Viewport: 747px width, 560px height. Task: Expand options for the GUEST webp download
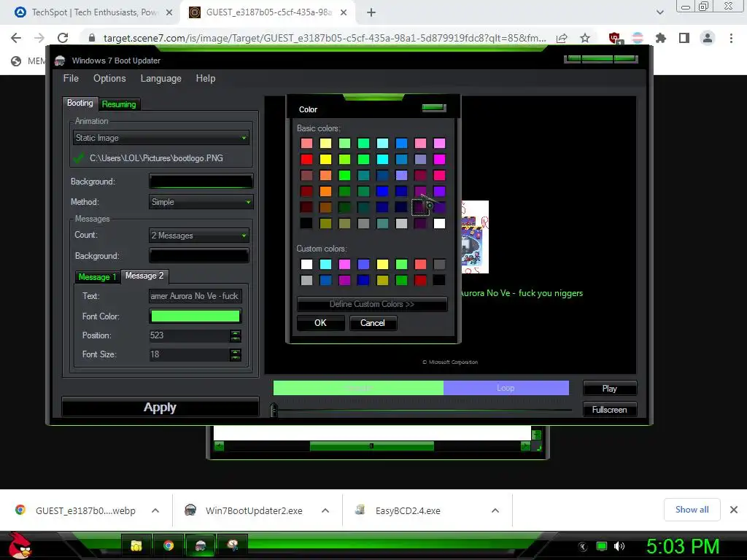tap(155, 510)
